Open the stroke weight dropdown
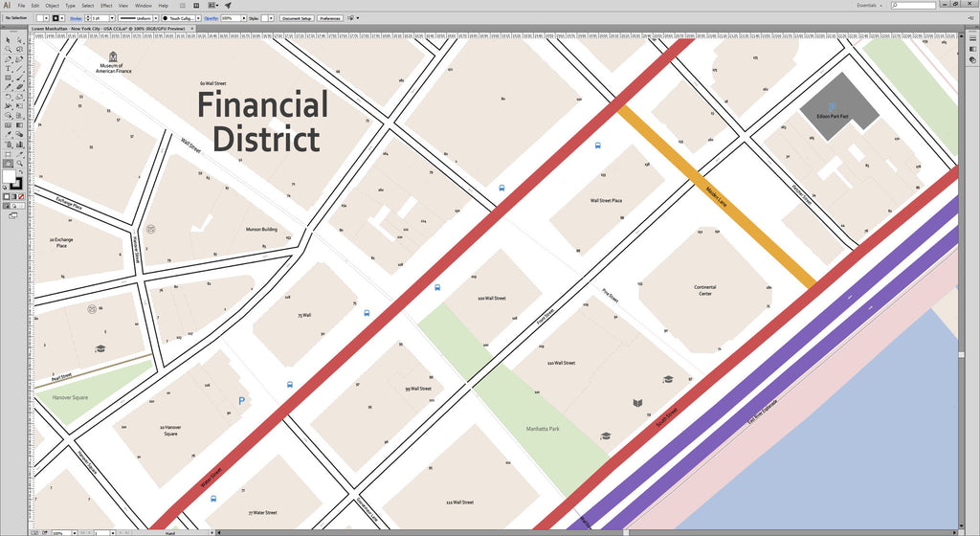 [112, 18]
